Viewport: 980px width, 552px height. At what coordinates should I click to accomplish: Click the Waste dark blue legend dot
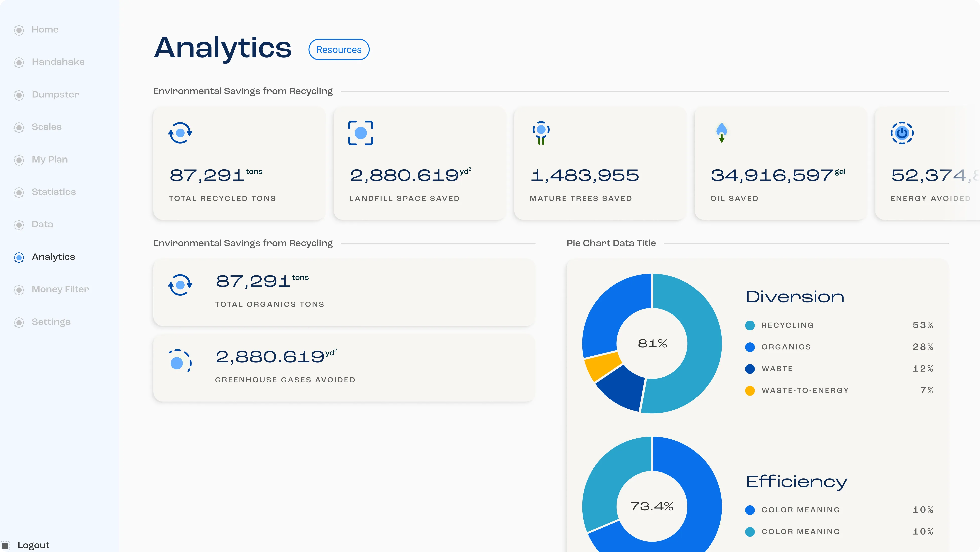[x=750, y=369]
